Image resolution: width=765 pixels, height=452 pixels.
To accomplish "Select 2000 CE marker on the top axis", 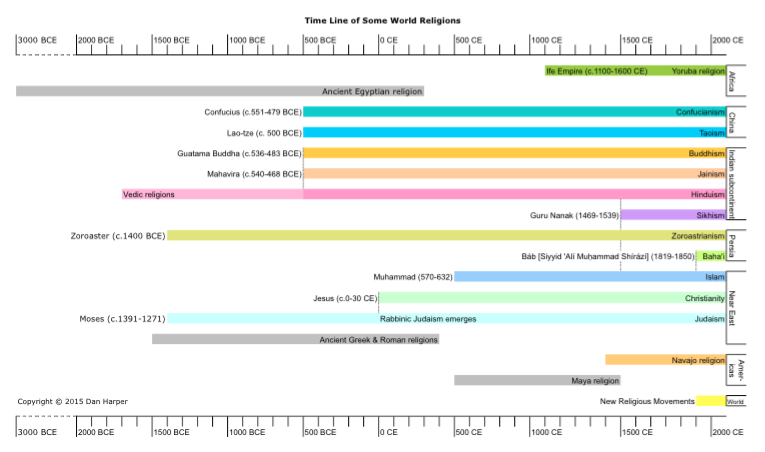I will point(728,40).
